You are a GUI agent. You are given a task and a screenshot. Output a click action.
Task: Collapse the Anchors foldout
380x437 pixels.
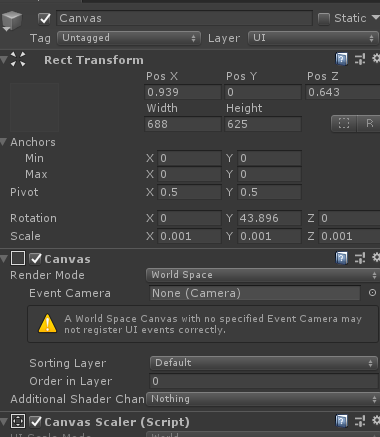tap(4, 142)
